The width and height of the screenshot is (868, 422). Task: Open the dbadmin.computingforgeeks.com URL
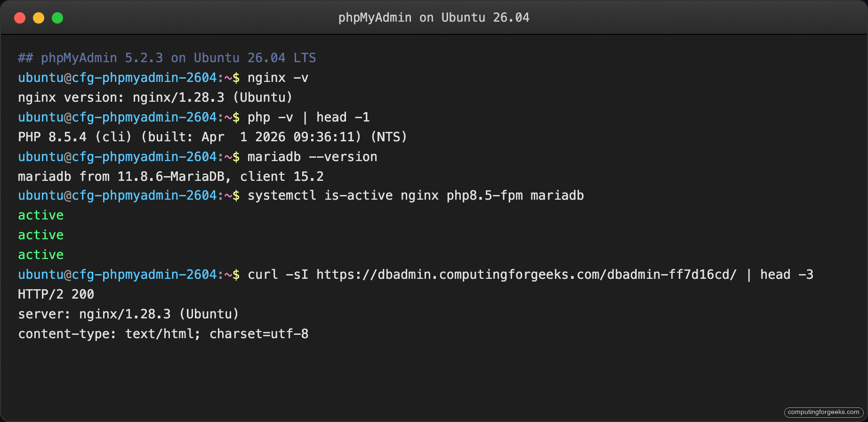click(x=525, y=274)
